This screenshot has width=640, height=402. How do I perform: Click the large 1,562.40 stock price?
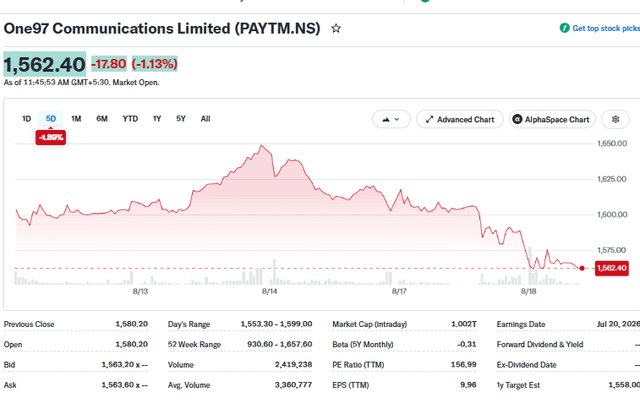[44, 64]
